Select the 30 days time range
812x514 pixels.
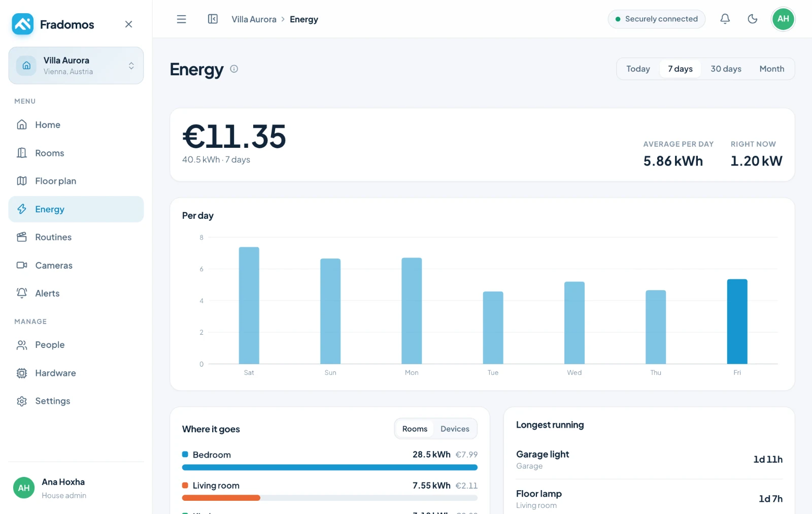point(726,69)
